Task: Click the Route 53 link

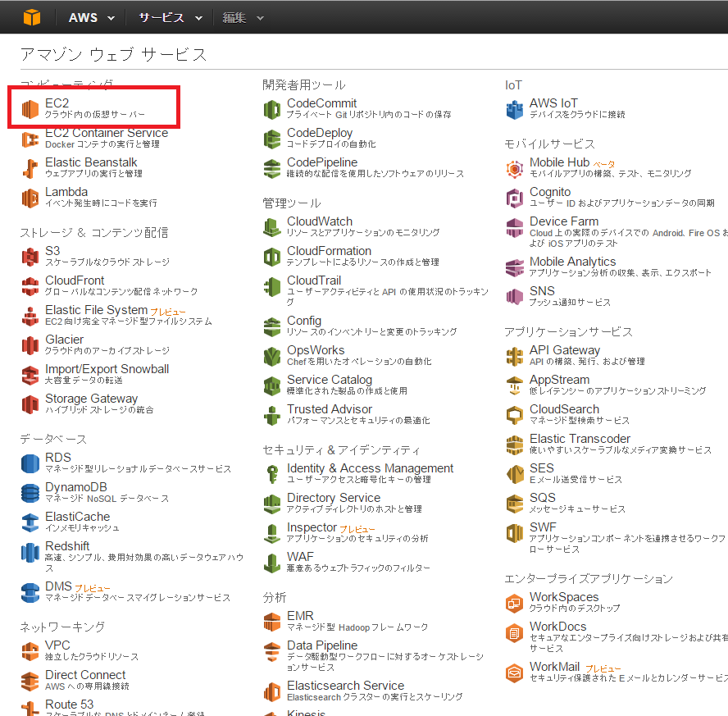Action: [x=69, y=704]
